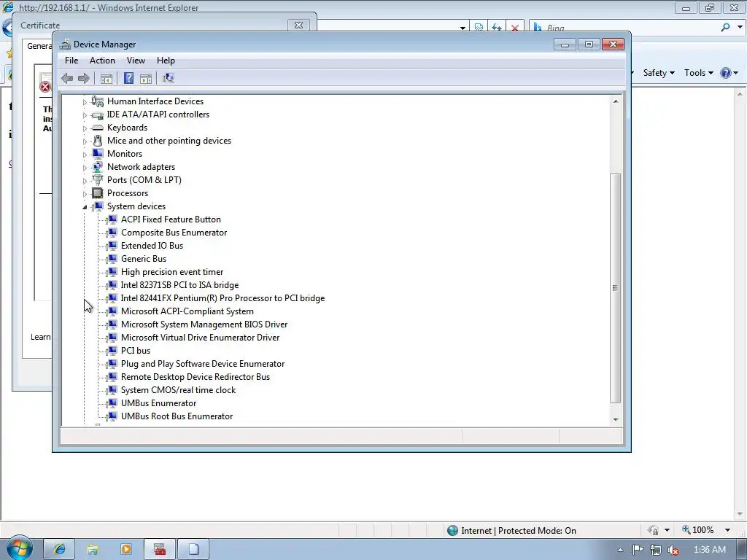Click the Ports (COM & LPT) connector icon
The width and height of the screenshot is (747, 560).
coord(97,179)
